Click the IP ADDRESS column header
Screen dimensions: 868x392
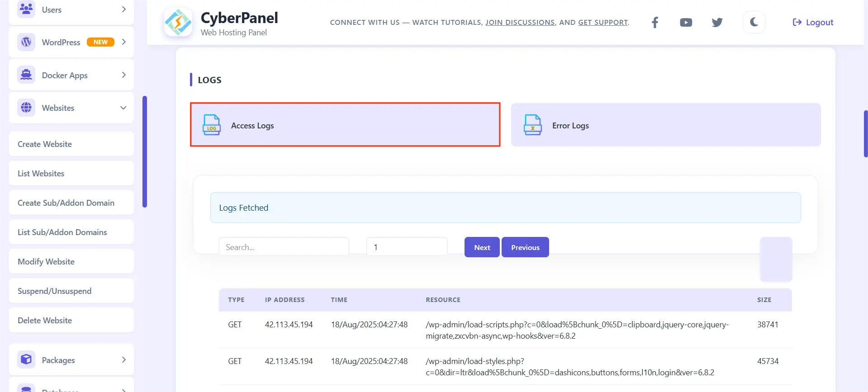click(285, 300)
